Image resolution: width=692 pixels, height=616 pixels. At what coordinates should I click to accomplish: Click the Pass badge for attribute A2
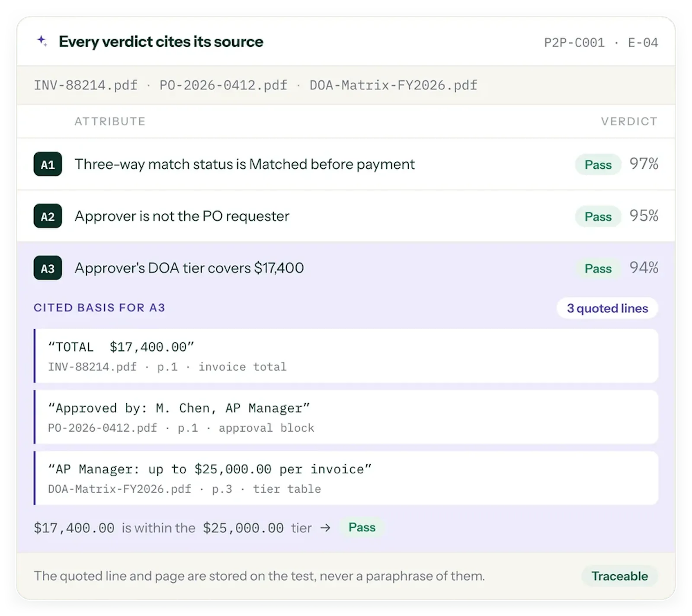pyautogui.click(x=598, y=216)
